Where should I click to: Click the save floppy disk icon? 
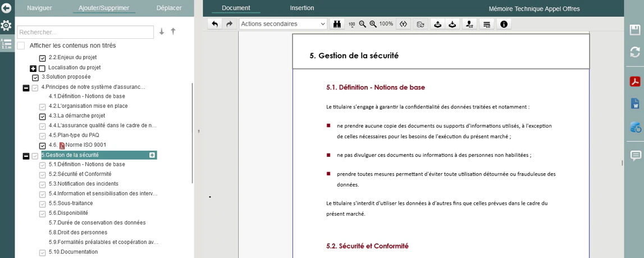click(x=635, y=30)
